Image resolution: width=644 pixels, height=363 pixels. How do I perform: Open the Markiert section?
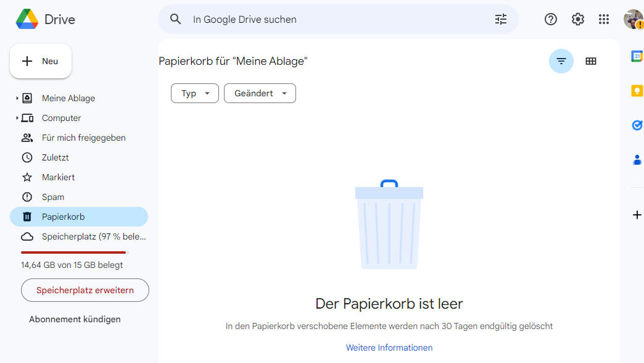pos(79,177)
